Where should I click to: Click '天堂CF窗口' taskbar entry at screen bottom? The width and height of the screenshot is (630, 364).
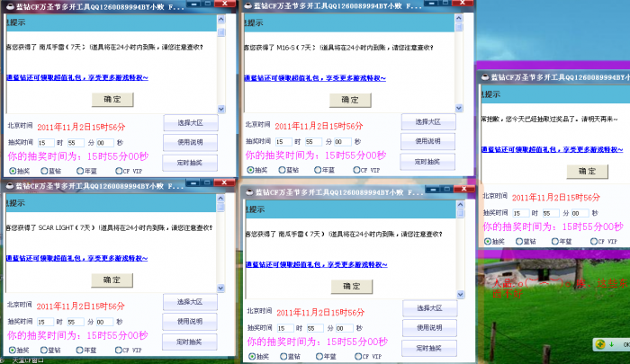(28, 360)
